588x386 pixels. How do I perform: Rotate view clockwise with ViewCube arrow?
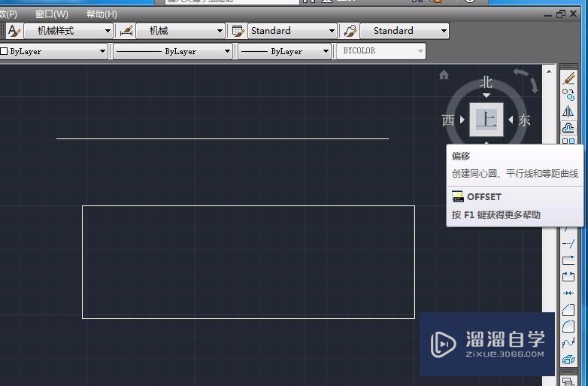tap(534, 87)
